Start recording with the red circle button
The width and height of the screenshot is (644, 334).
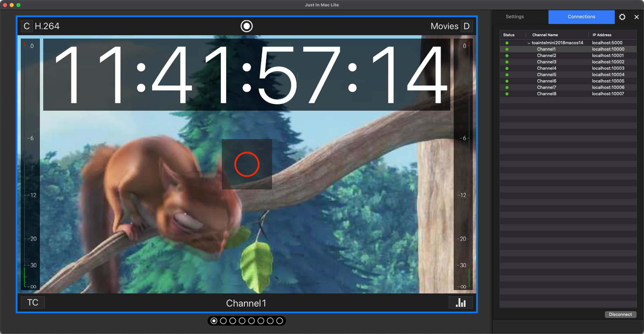pyautogui.click(x=247, y=164)
